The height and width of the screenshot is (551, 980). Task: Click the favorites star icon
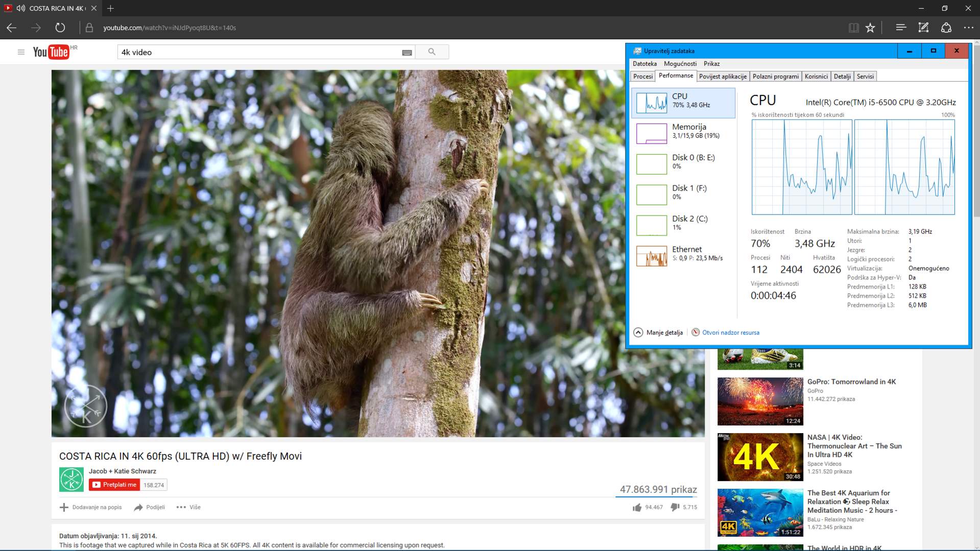[870, 28]
